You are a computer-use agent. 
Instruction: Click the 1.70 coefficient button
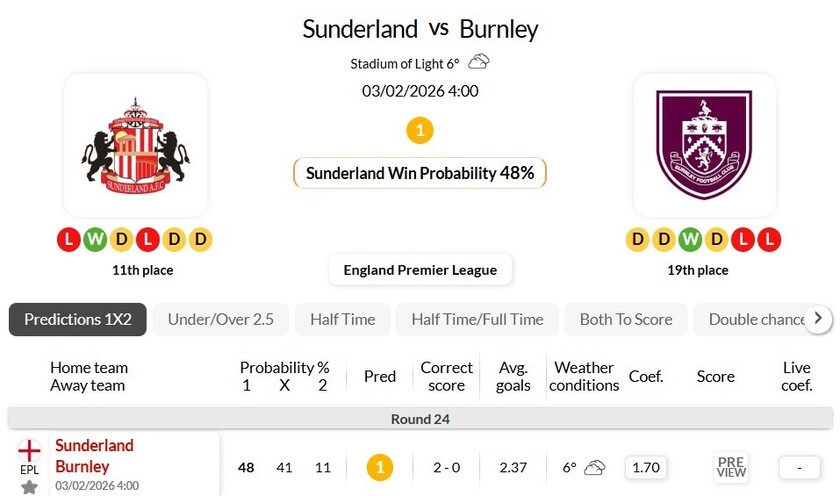click(x=646, y=466)
